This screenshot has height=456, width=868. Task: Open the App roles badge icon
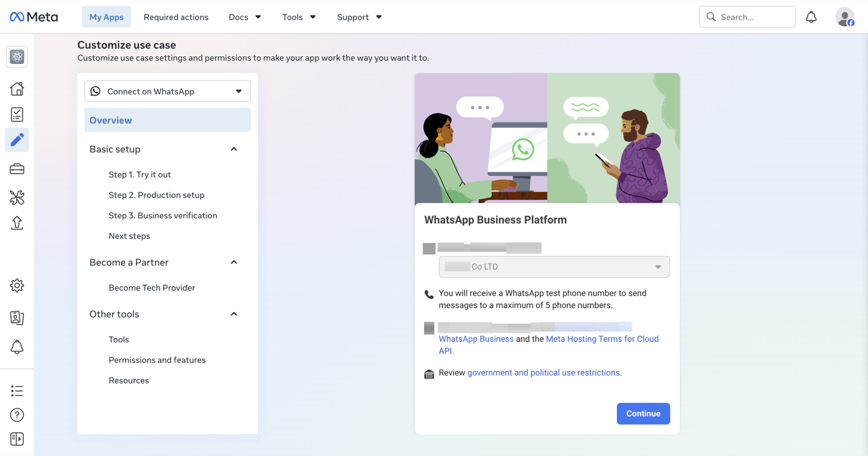pyautogui.click(x=17, y=318)
